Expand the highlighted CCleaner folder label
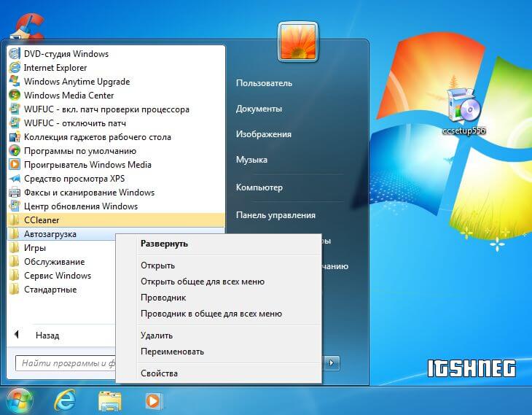This screenshot has height=415, width=532. pos(42,220)
